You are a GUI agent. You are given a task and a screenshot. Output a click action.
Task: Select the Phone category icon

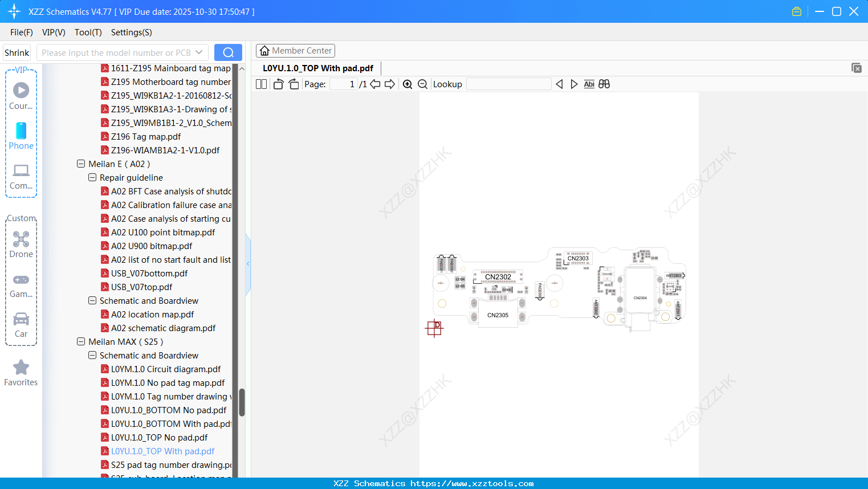click(x=21, y=136)
